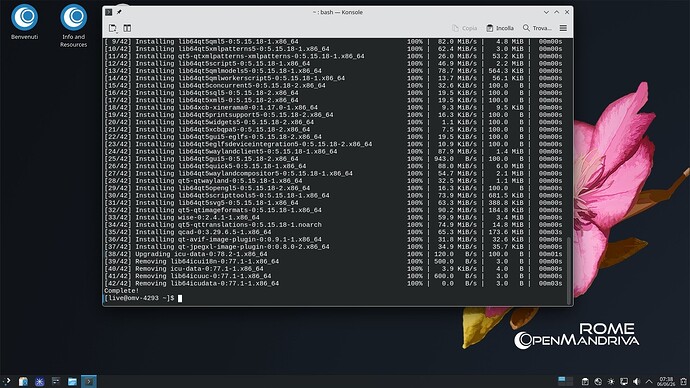Image resolution: width=690 pixels, height=388 pixels.
Task: Click the volume speaker icon in system tray
Action: point(636,381)
